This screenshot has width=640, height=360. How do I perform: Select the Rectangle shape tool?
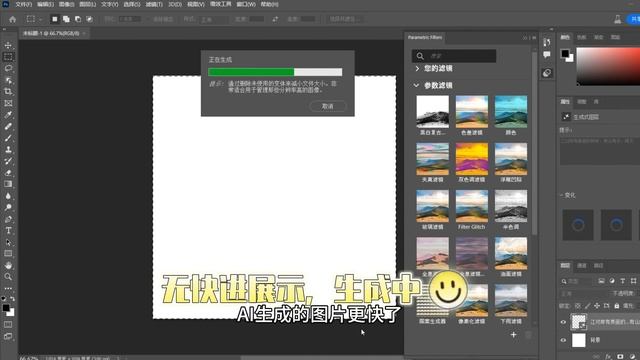pos(8,253)
